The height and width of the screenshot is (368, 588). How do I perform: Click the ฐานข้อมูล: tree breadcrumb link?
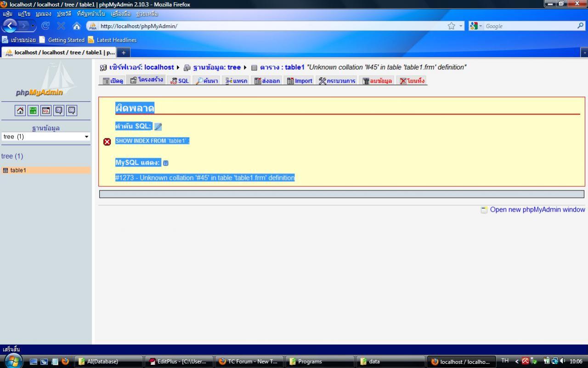tap(217, 67)
